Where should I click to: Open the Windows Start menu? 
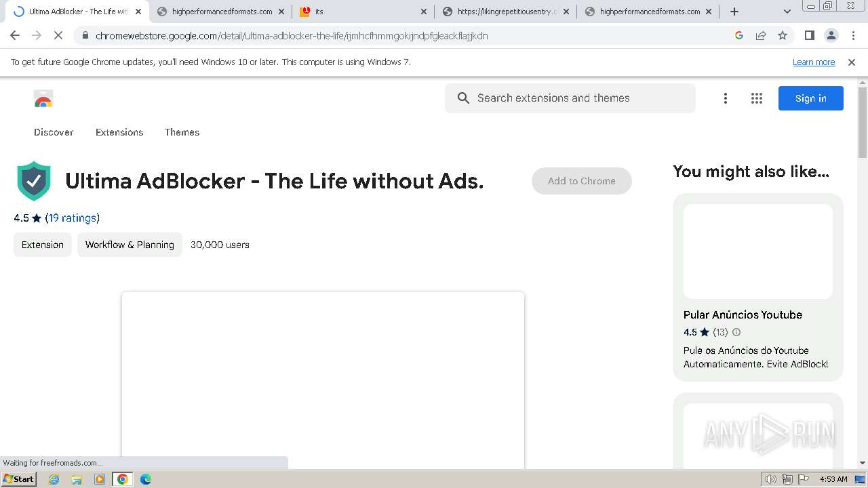[19, 479]
